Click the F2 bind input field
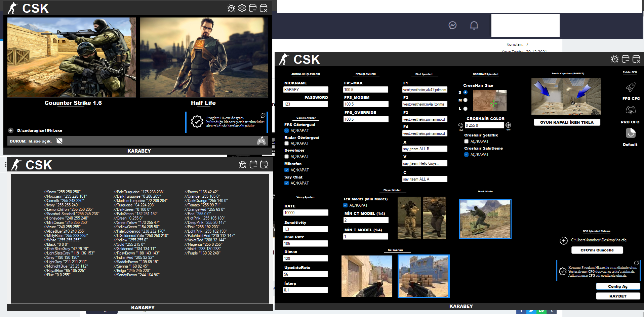This screenshot has width=644, height=317. pyautogui.click(x=425, y=104)
